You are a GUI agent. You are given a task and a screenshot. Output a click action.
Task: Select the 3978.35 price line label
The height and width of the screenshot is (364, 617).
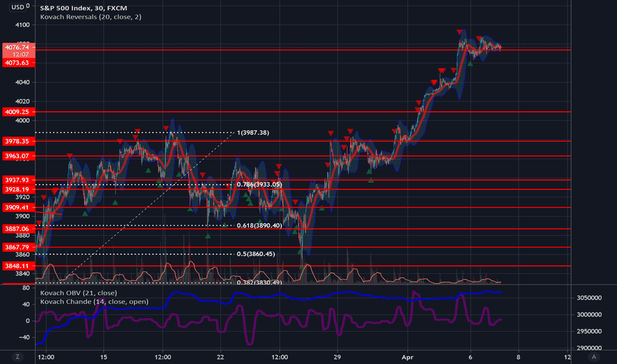pyautogui.click(x=19, y=141)
